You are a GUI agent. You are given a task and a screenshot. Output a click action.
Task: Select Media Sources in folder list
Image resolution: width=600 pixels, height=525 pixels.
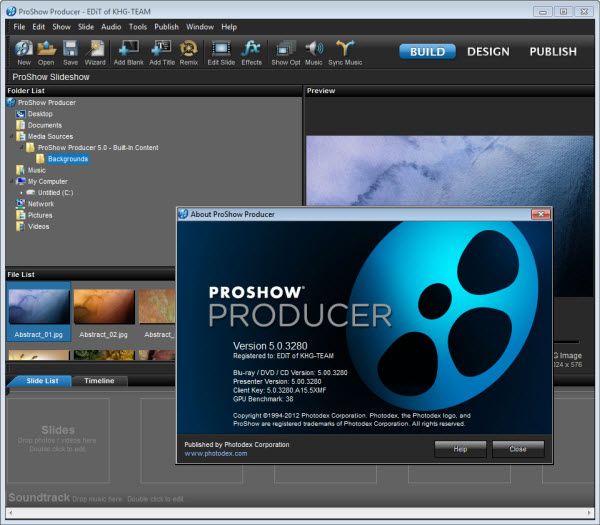point(50,136)
